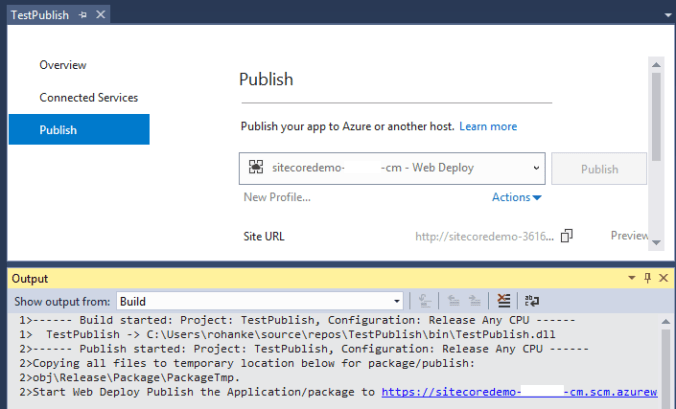Click the Site URL label
The image size is (676, 409).
264,237
